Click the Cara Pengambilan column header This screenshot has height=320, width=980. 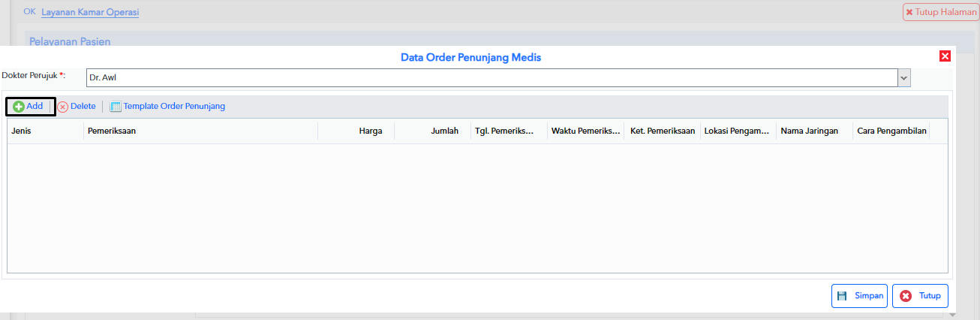pyautogui.click(x=891, y=131)
